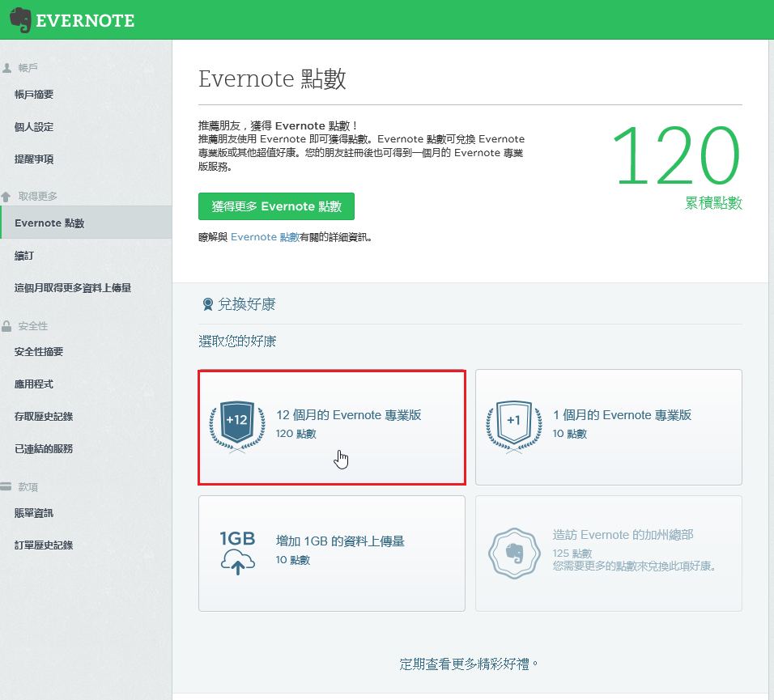Click the +1 shield badge icon
Viewport: 774px width, 700px height.
(514, 426)
